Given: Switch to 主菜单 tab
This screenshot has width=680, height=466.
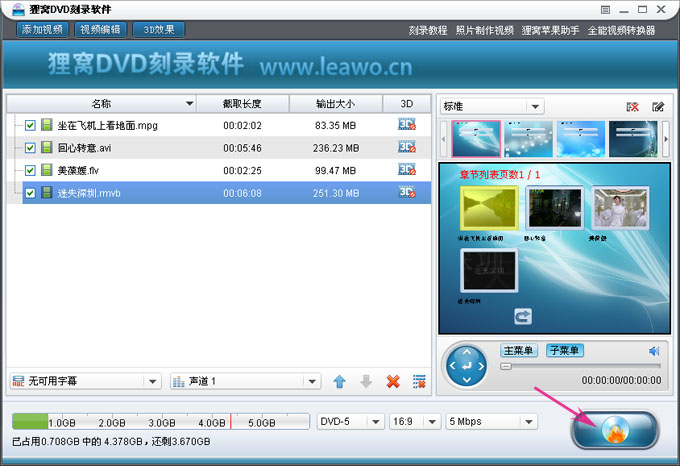Looking at the screenshot, I should tap(519, 350).
